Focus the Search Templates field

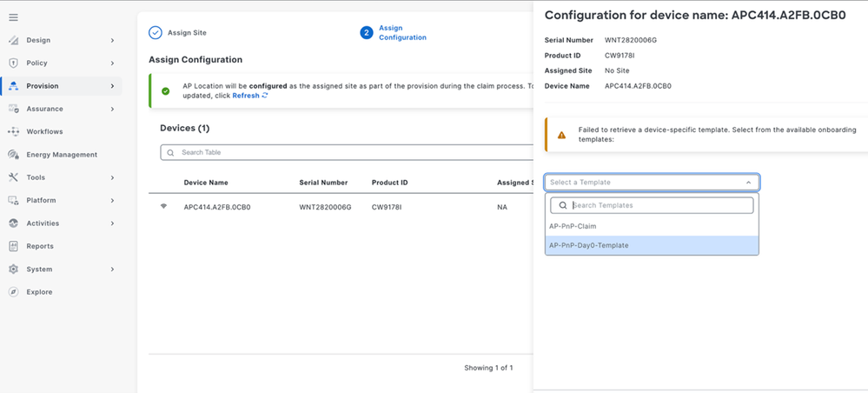point(652,205)
